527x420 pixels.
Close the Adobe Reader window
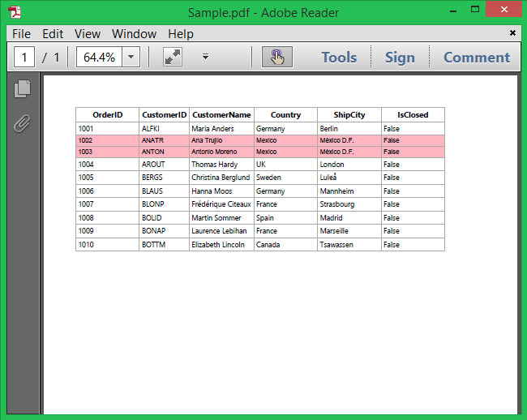(503, 10)
